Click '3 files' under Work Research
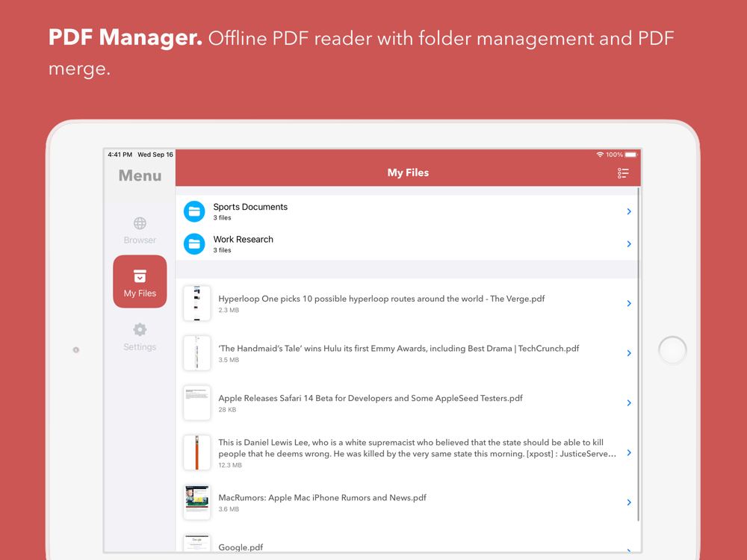The width and height of the screenshot is (747, 560). [222, 250]
